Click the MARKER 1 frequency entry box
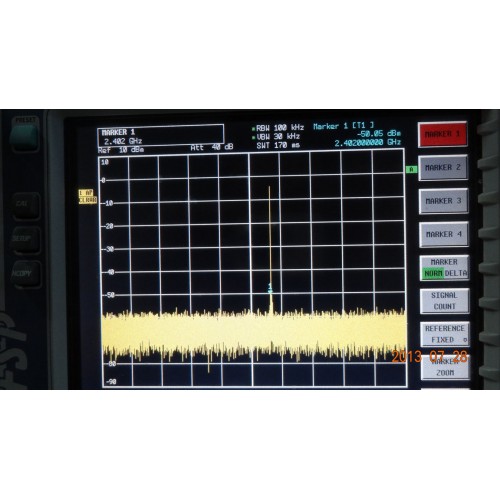Screen dimensions: 500x500 coord(161,136)
